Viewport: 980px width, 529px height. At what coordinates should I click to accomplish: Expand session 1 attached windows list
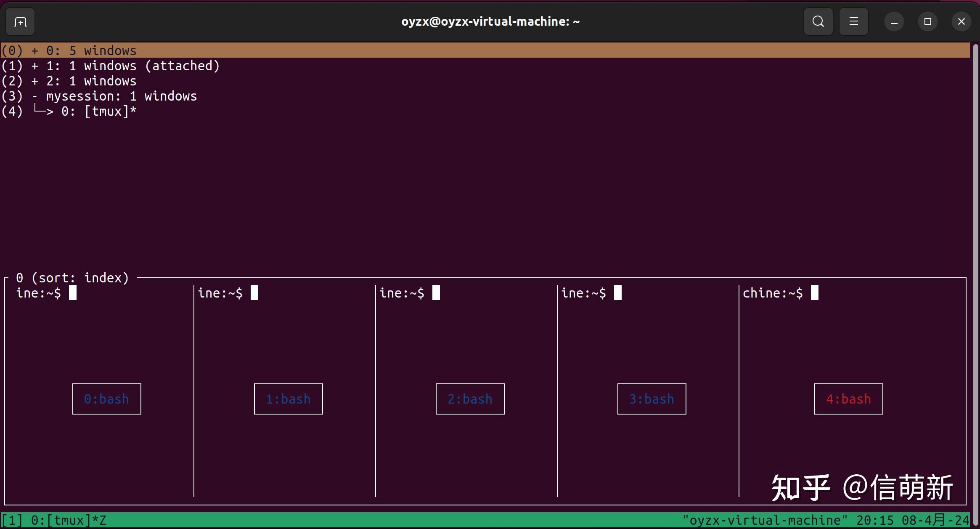pos(36,65)
